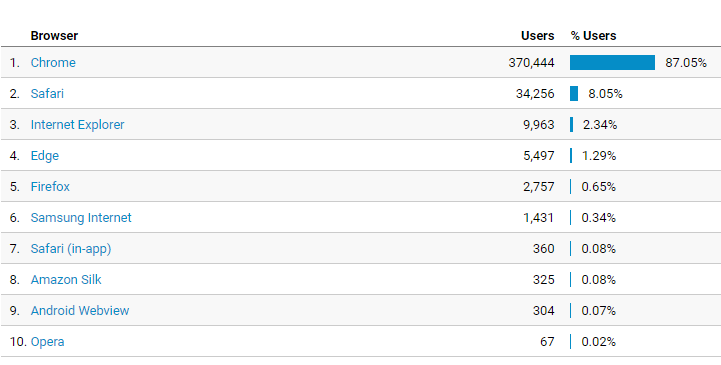This screenshot has height=365, width=721.
Task: Click the Users column header
Action: click(538, 36)
